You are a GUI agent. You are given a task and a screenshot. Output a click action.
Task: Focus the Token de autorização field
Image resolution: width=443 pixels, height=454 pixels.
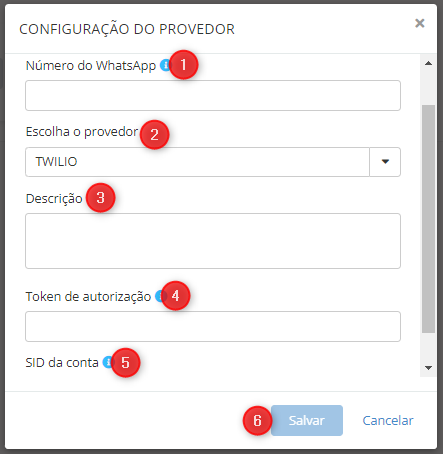point(213,326)
